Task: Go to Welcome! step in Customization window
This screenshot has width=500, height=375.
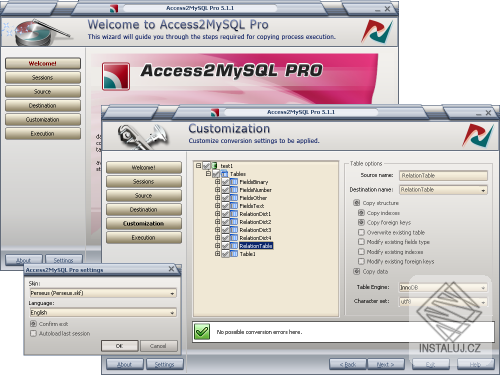Action: coord(144,168)
